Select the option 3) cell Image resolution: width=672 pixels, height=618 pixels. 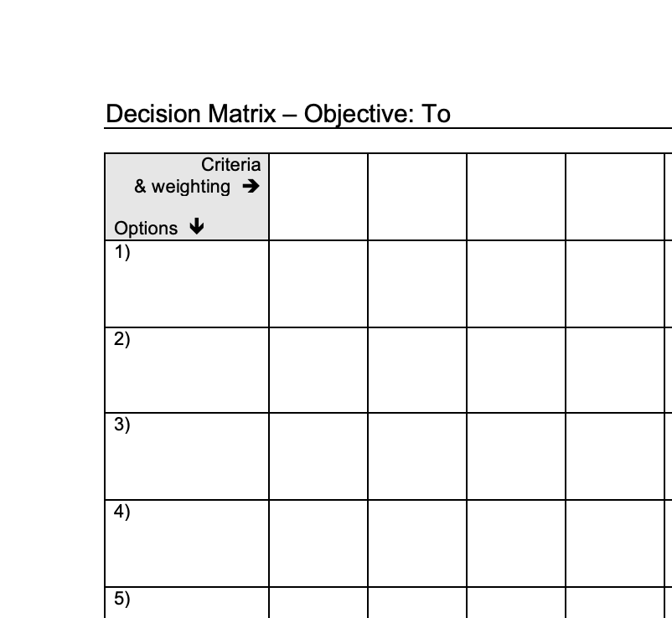(187, 456)
